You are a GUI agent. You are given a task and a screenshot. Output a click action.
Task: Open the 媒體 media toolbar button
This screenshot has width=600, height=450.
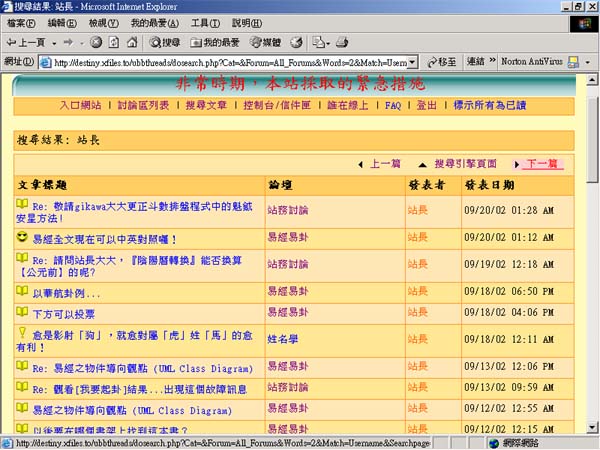tap(265, 42)
